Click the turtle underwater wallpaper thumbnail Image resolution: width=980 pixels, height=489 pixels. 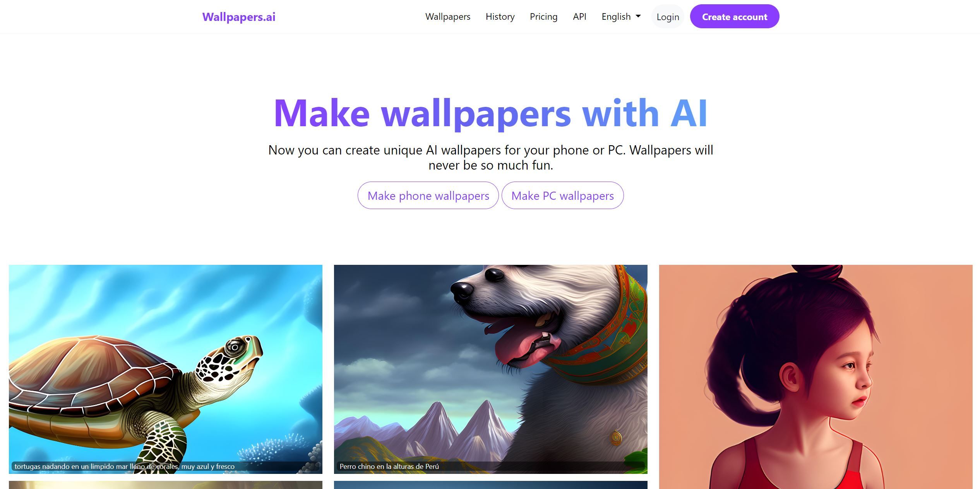pyautogui.click(x=166, y=368)
